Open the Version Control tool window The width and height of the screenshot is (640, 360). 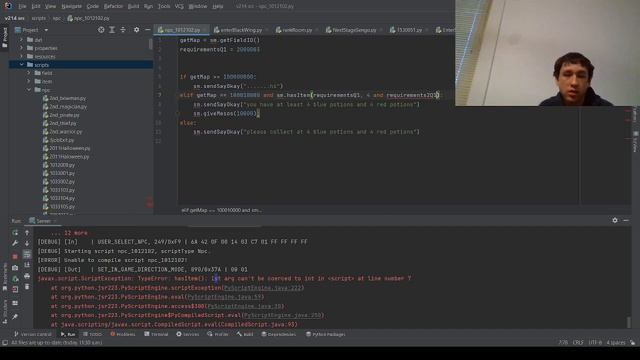pyautogui.click(x=33, y=334)
